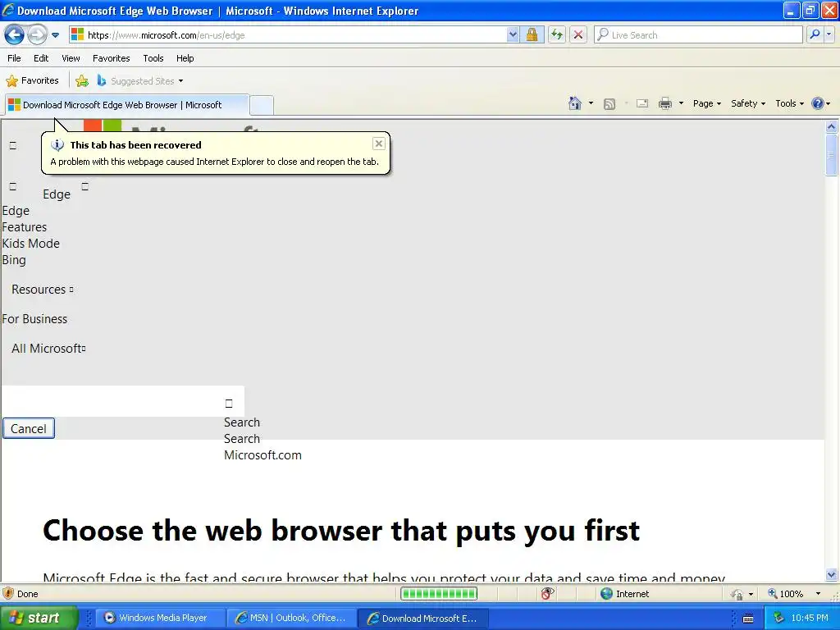
Task: Click the address bar URL field
Action: pos(288,34)
